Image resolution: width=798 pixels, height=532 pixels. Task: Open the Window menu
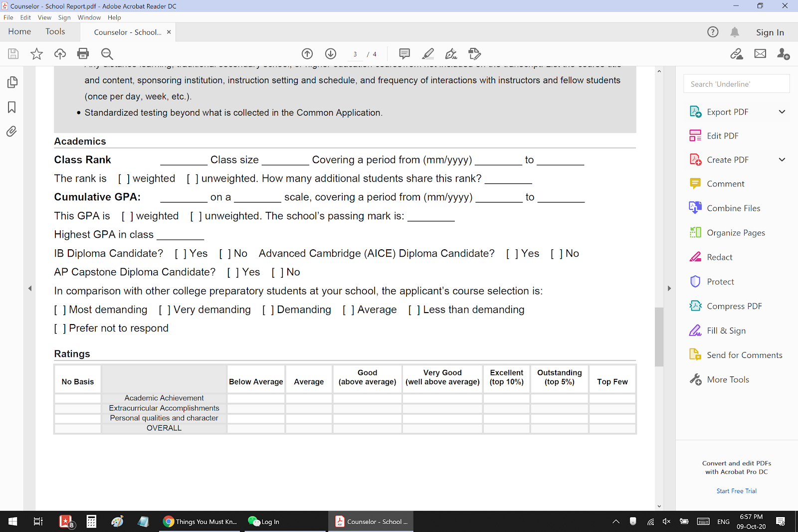coord(89,17)
